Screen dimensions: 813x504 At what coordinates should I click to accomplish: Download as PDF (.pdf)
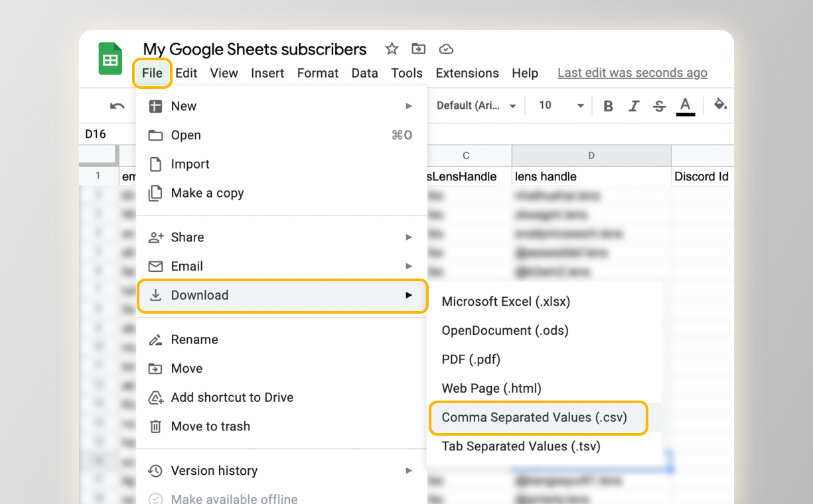pos(544,359)
